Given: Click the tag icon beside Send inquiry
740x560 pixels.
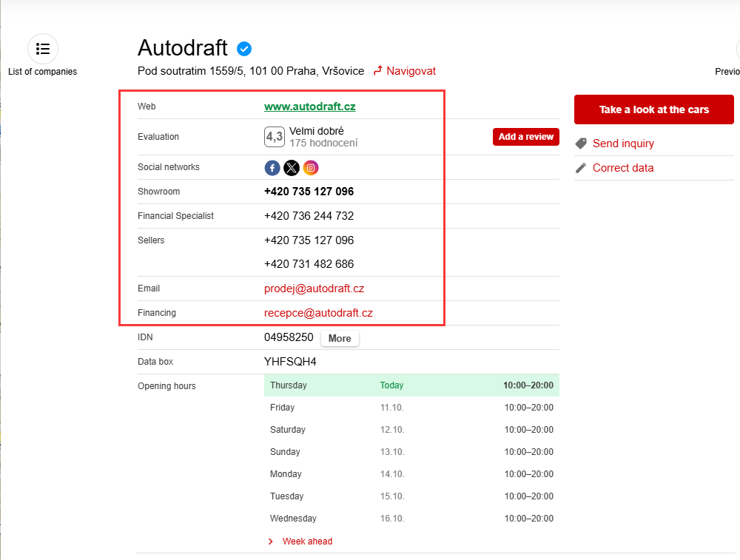Looking at the screenshot, I should click(581, 144).
